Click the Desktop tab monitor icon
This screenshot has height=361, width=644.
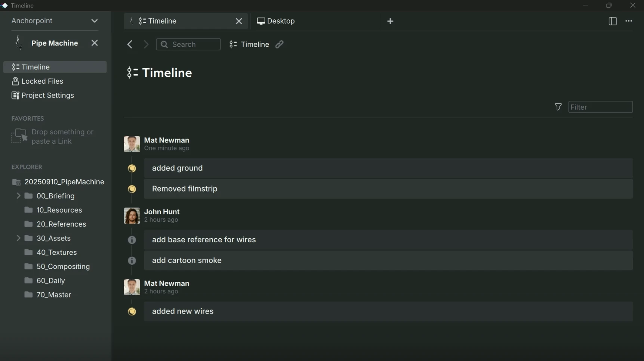261,21
